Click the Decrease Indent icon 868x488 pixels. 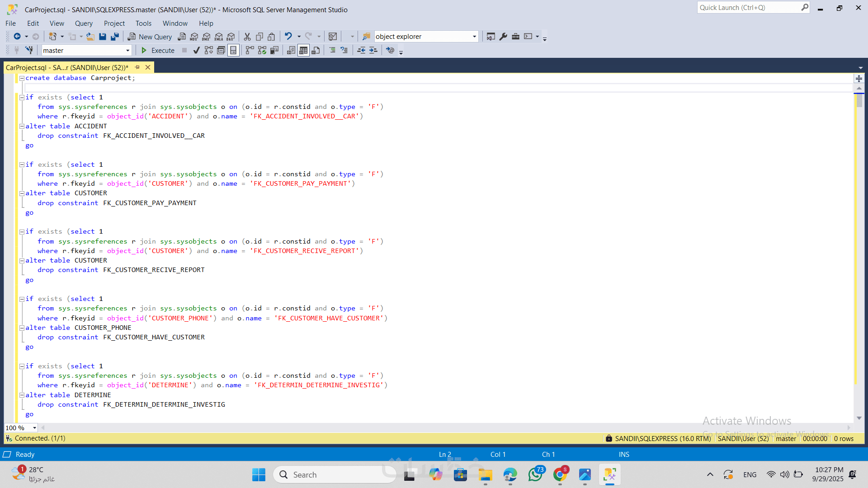click(361, 50)
